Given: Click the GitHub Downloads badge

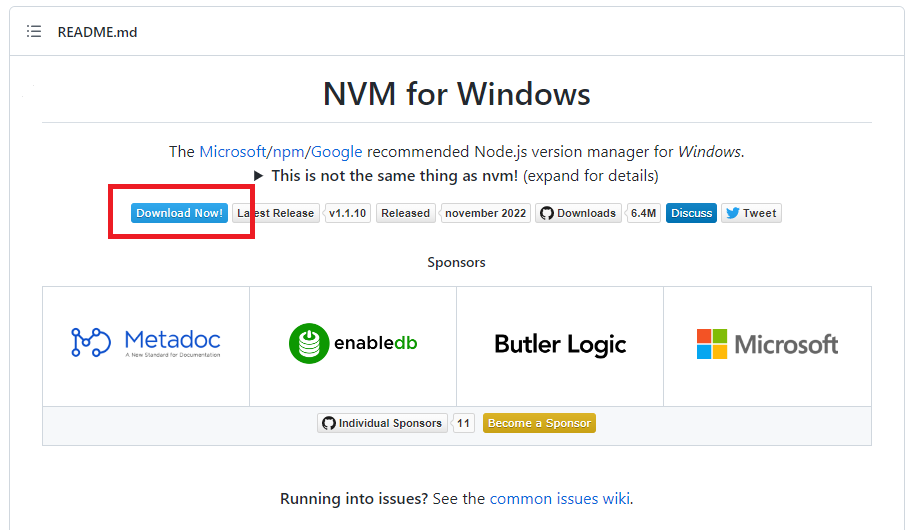Looking at the screenshot, I should 578,213.
